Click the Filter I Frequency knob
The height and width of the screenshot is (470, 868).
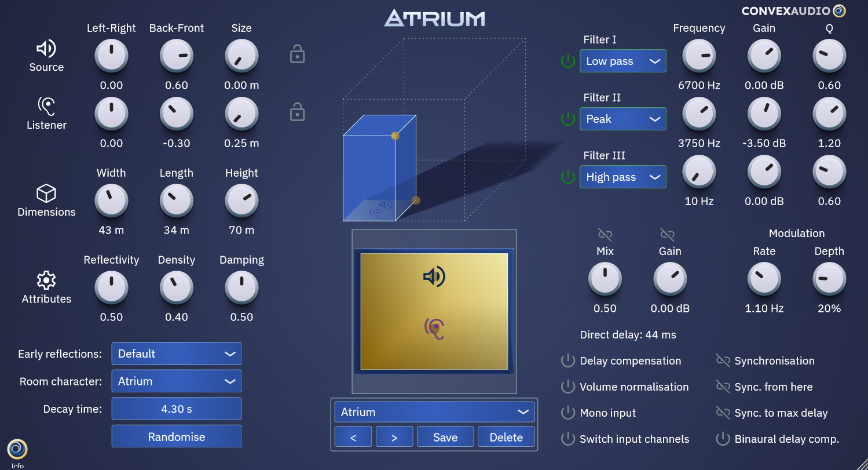699,56
